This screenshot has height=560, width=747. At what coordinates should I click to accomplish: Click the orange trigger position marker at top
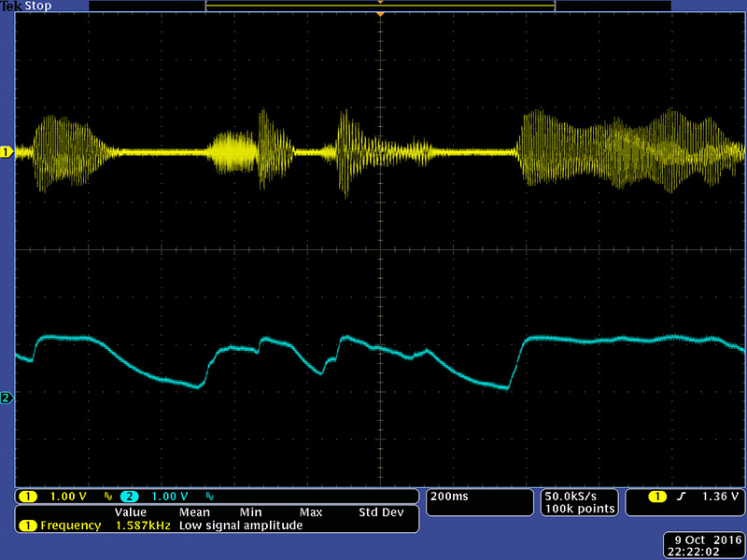pyautogui.click(x=380, y=15)
